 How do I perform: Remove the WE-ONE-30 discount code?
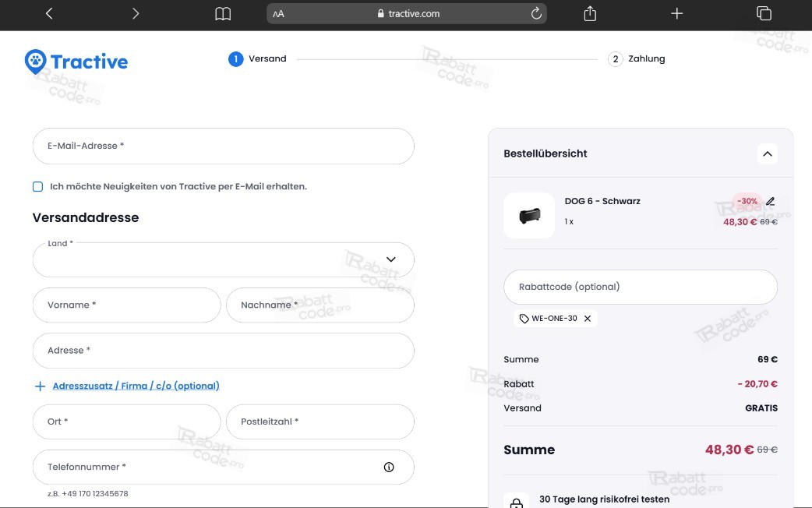coord(588,319)
